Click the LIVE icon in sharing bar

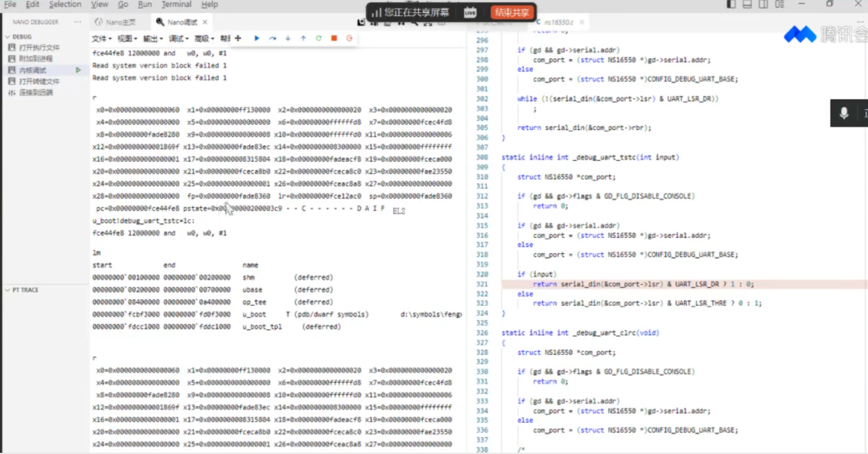click(x=470, y=12)
